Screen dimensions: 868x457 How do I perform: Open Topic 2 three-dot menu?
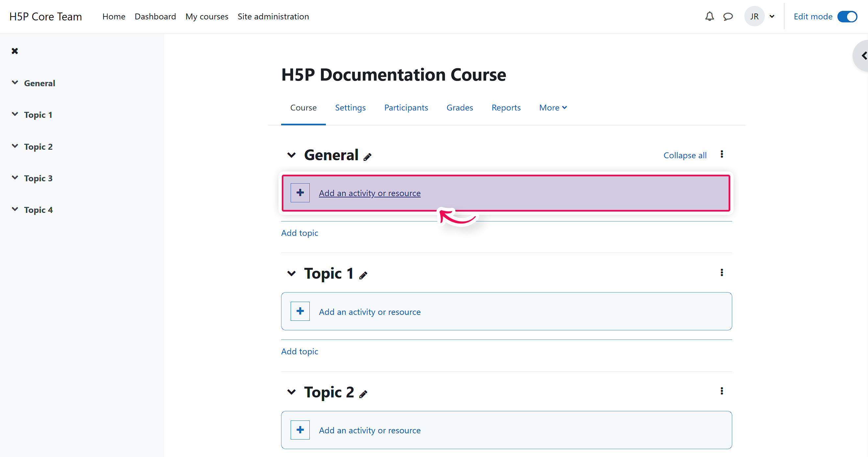pos(721,391)
